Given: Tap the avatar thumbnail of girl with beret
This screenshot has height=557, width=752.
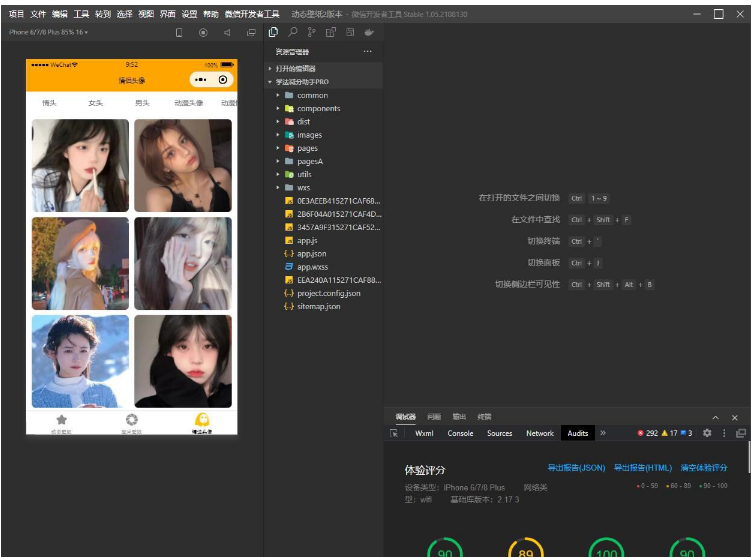Looking at the screenshot, I should coord(81,263).
